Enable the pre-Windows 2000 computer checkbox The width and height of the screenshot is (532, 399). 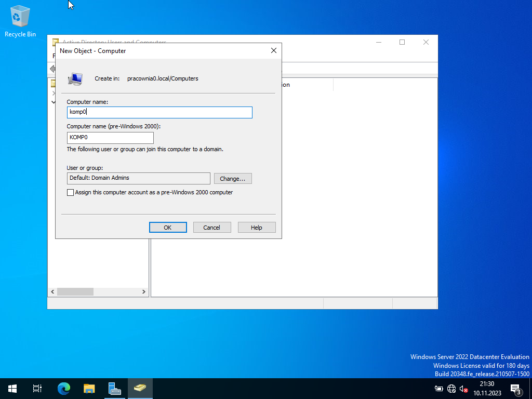coord(70,192)
